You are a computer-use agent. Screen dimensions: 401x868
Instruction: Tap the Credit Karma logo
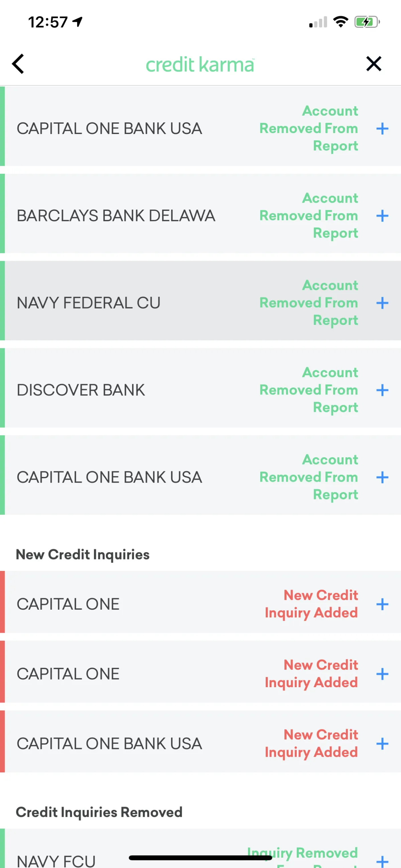tap(200, 65)
